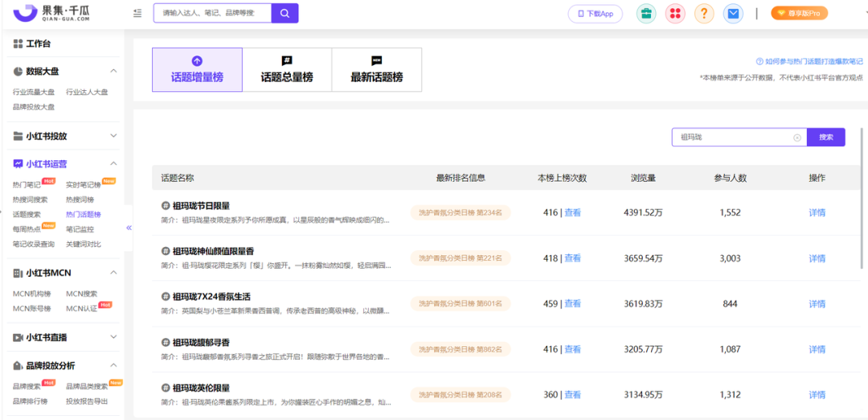The image size is (868, 420).
Task: Click 查看 in the 祖玛珑节日限量 row
Action: pos(572,212)
